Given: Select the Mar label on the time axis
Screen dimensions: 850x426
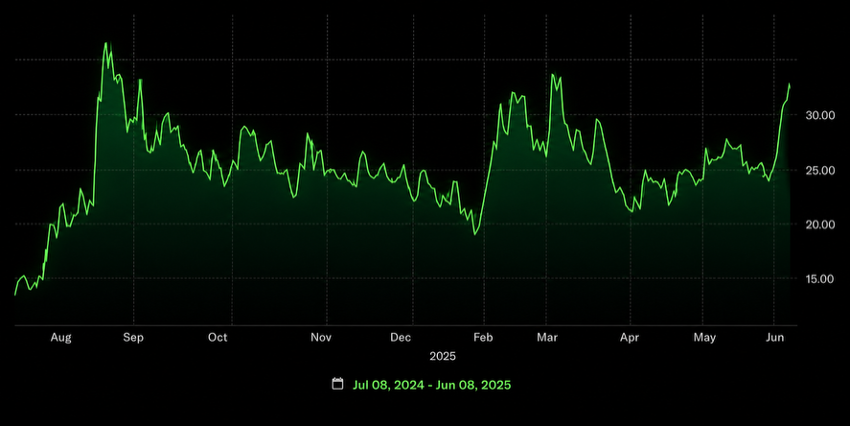Looking at the screenshot, I should 547,337.
